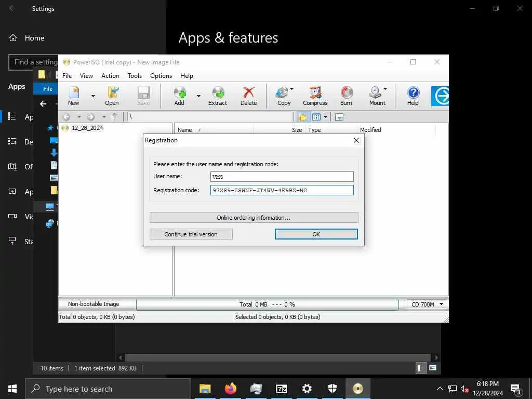Expand the back history dropdown arrow
Image resolution: width=532 pixels, height=399 pixels.
pyautogui.click(x=79, y=117)
